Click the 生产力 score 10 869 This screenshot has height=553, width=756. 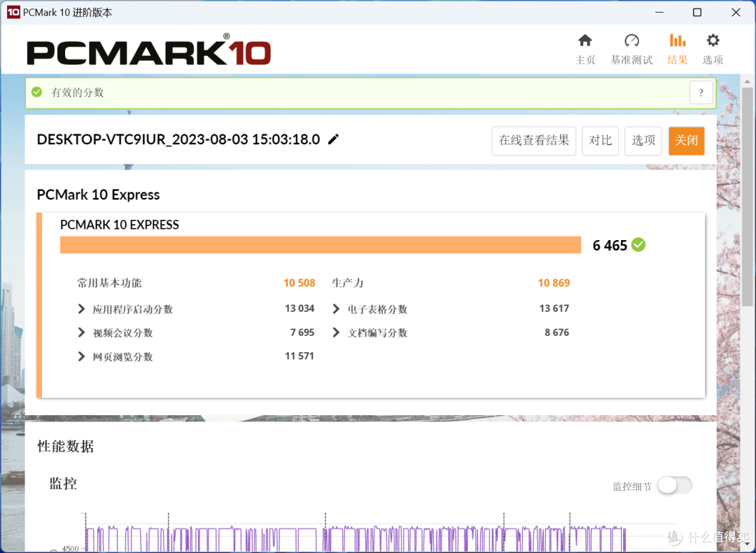pyautogui.click(x=554, y=283)
